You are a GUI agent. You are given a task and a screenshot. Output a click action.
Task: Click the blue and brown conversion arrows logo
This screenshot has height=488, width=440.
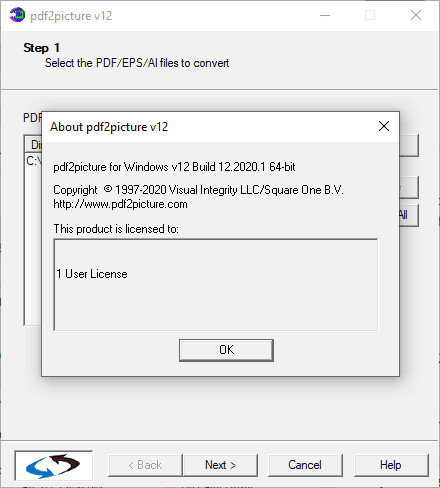click(54, 465)
